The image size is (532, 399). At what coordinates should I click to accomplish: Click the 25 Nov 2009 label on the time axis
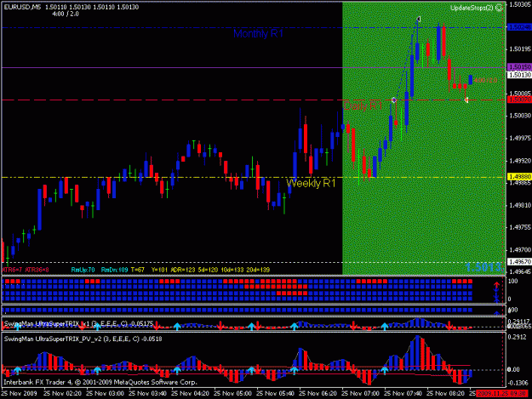20,394
